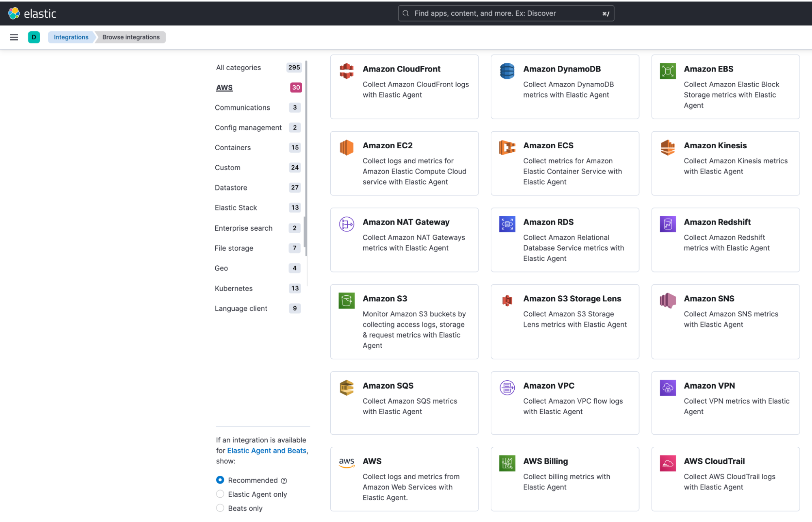Viewport: 812px width, 522px height.
Task: Click the Amazon EBS icon
Action: tap(667, 71)
